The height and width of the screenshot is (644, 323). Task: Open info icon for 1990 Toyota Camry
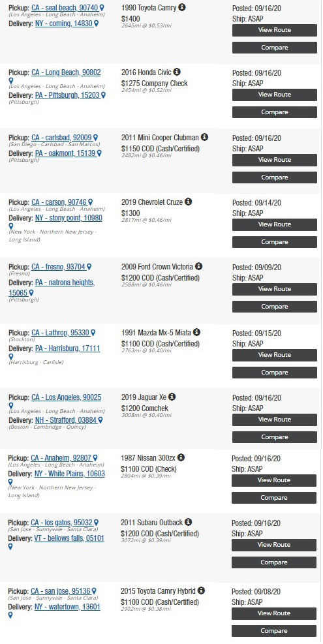[x=182, y=7]
